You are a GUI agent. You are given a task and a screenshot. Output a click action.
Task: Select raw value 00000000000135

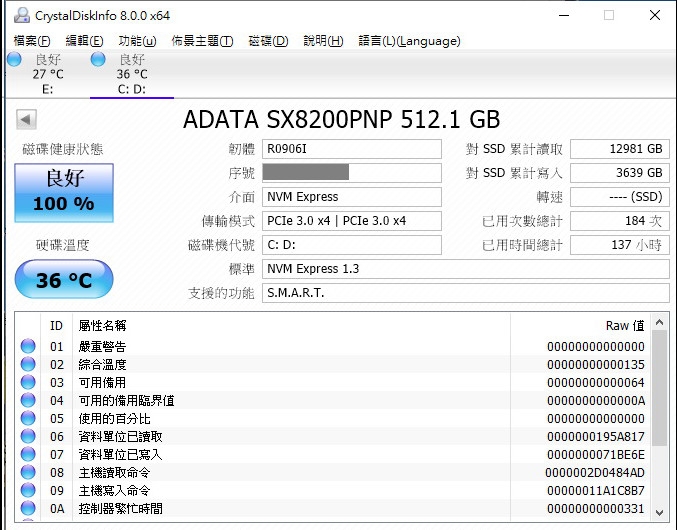point(595,365)
